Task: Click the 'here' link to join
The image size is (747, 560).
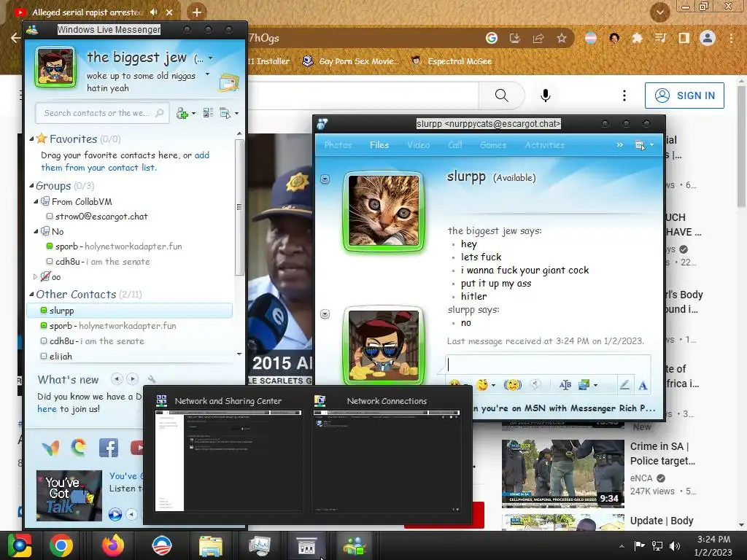Action: pyautogui.click(x=47, y=408)
